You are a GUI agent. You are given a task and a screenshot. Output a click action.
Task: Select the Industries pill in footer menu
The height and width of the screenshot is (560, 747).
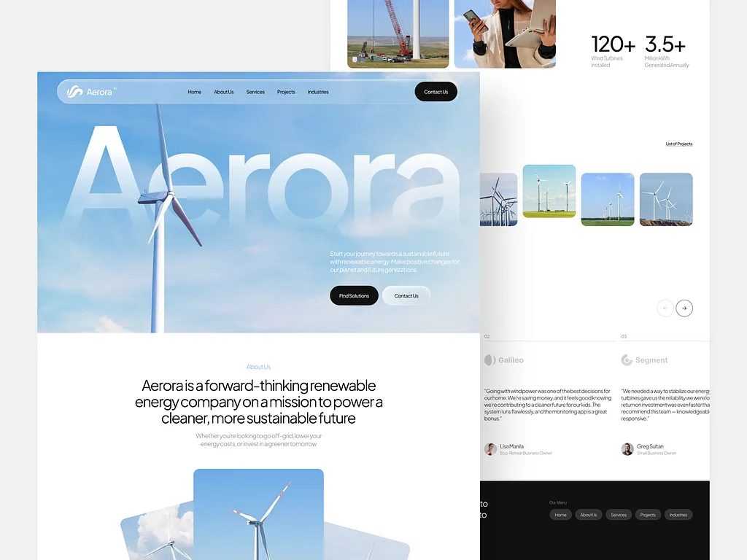pyautogui.click(x=678, y=515)
